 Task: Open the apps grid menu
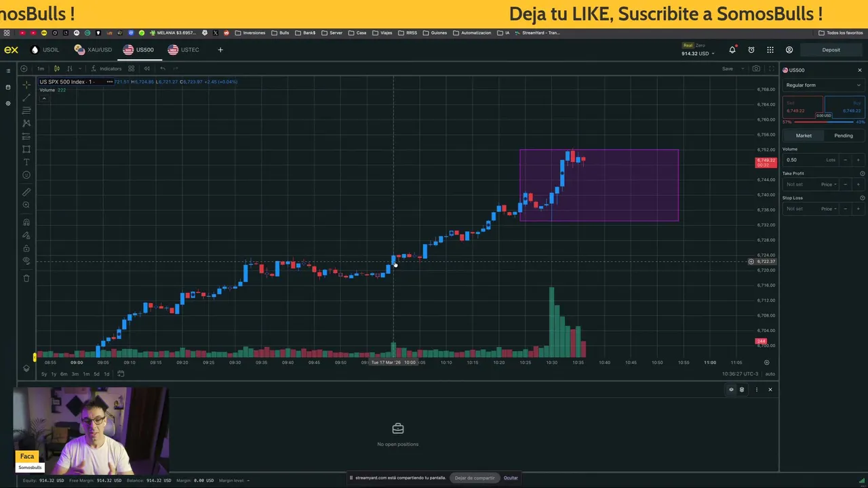pyautogui.click(x=770, y=49)
